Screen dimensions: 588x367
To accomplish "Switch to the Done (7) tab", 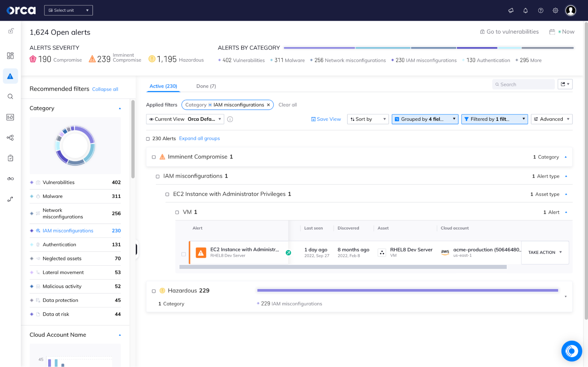I will coord(206,86).
